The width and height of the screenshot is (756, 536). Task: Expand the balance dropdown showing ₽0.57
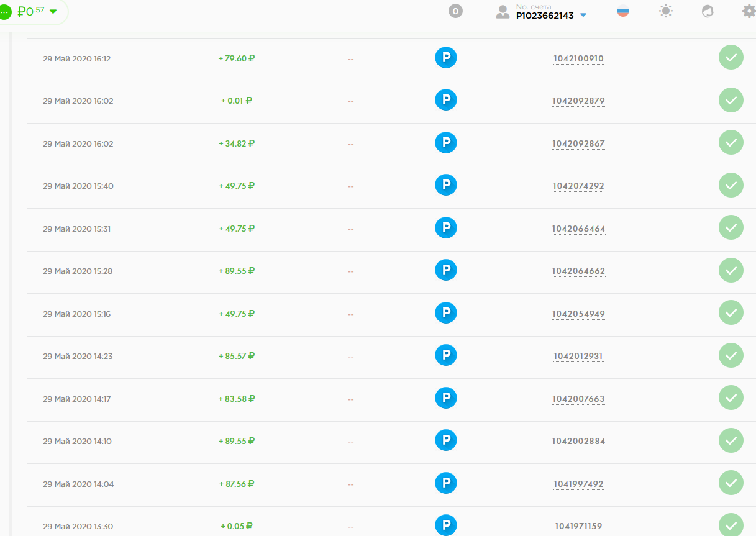pos(53,11)
